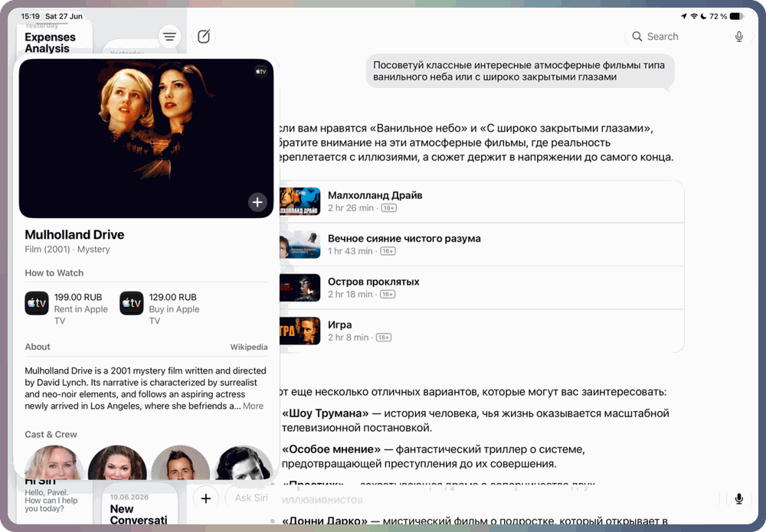
Task: Click the Search field at top right
Action: [x=688, y=37]
